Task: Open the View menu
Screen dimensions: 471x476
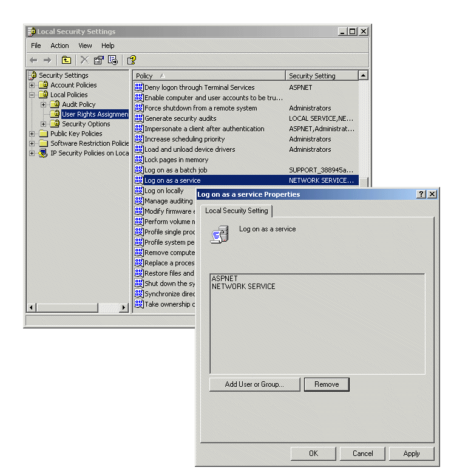Action: [85, 46]
